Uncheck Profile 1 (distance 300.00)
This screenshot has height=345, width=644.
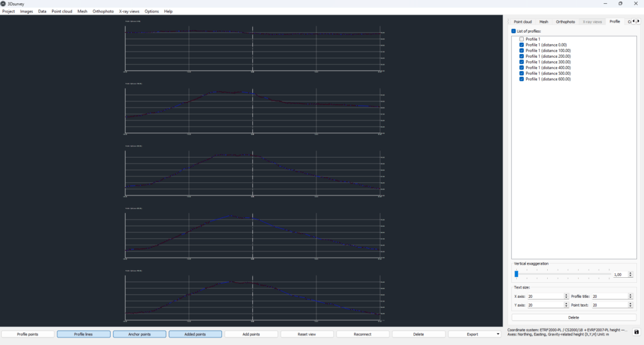click(x=521, y=62)
